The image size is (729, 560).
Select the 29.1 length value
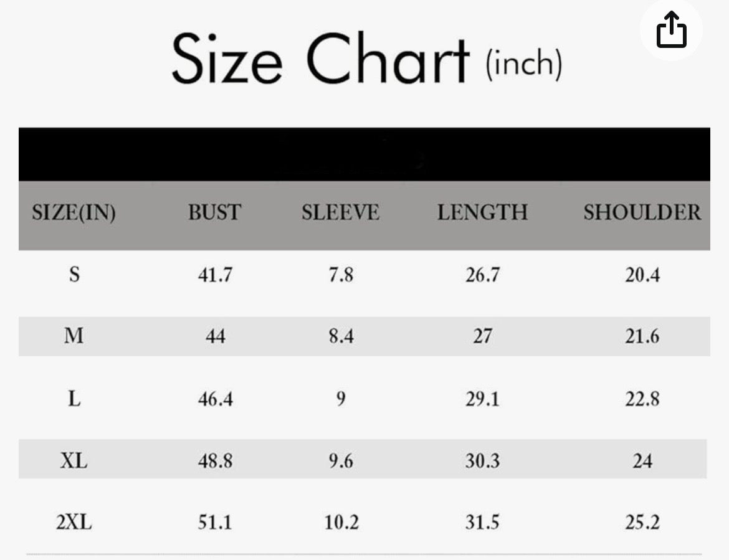[x=482, y=399]
